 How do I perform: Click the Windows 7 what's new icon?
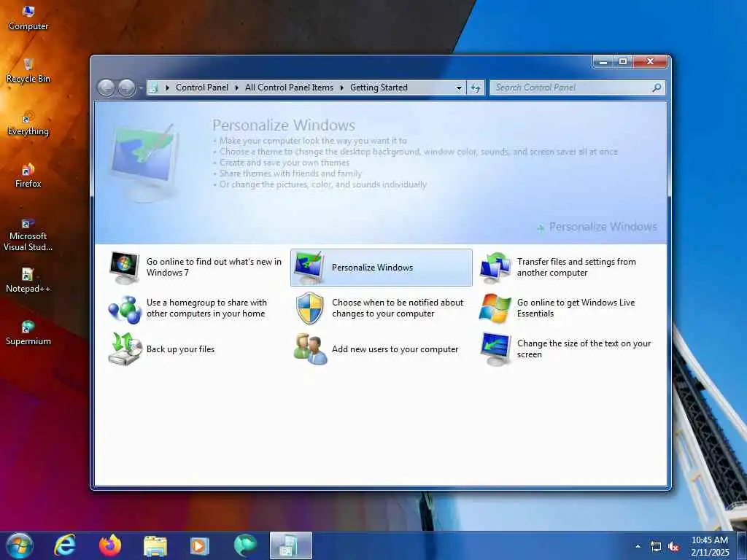[124, 268]
